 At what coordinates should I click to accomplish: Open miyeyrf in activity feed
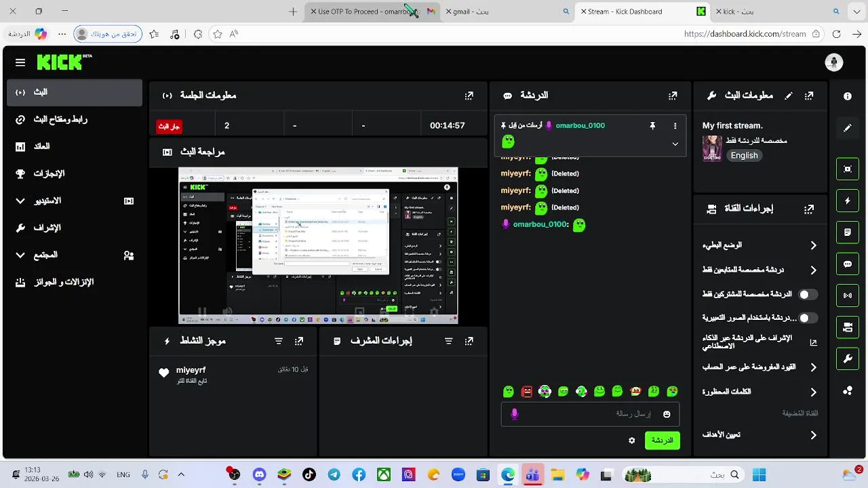pyautogui.click(x=191, y=370)
